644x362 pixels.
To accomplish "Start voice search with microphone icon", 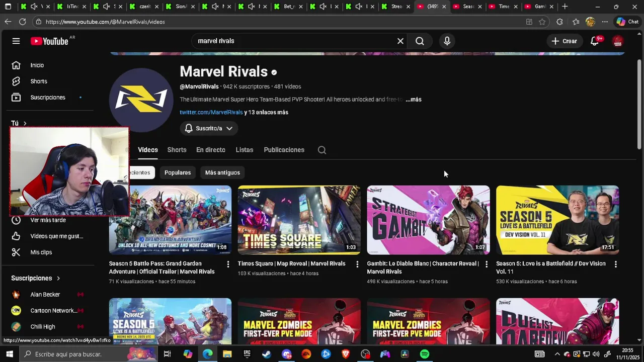I will click(x=447, y=41).
